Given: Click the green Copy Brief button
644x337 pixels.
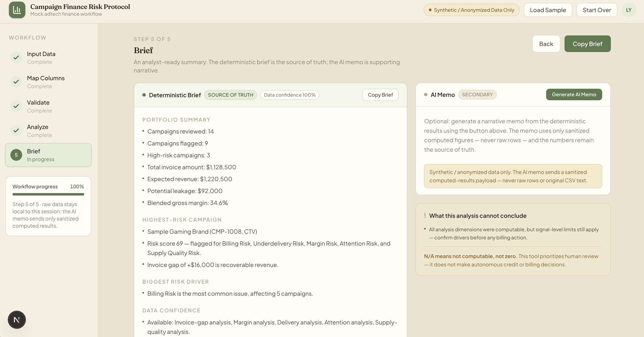Looking at the screenshot, I should pyautogui.click(x=587, y=44).
